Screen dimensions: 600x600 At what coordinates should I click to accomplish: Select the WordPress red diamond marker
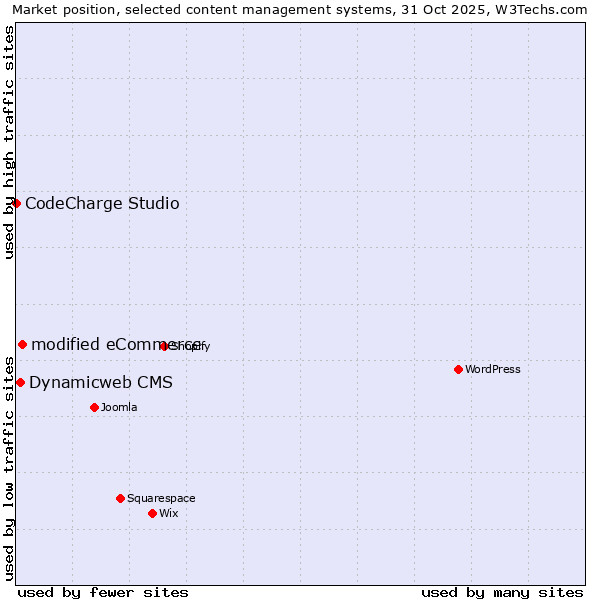coord(458,369)
